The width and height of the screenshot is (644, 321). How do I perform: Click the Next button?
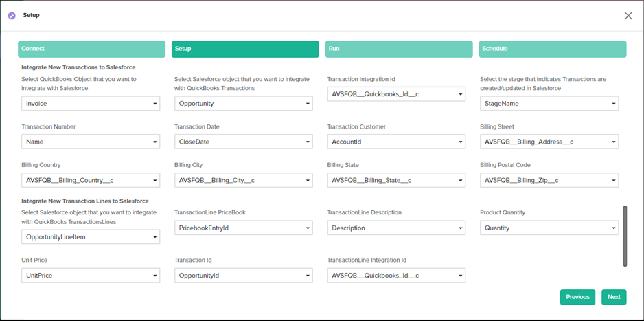pos(614,297)
